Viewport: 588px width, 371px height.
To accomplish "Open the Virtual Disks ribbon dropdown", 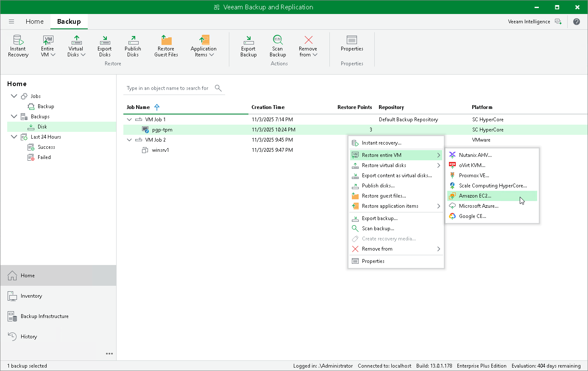I will pyautogui.click(x=76, y=46).
